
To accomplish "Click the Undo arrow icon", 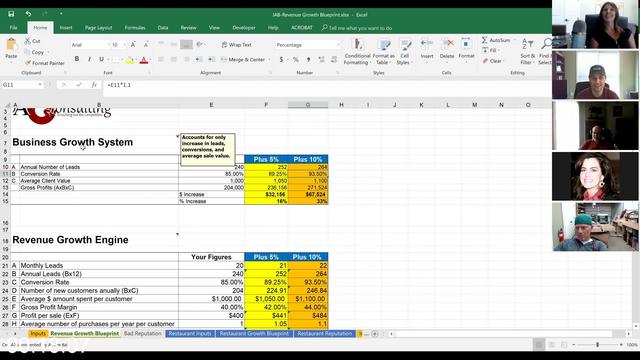I will tap(28, 14).
